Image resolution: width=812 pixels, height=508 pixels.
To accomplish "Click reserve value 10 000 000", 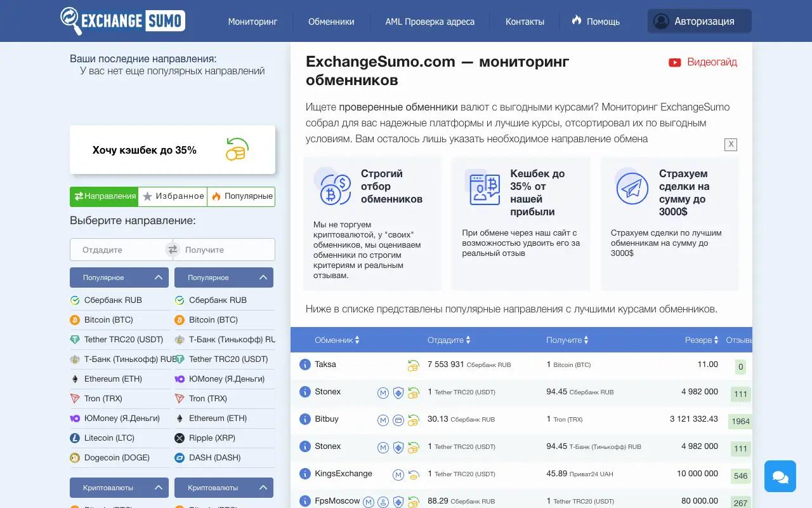I will [x=697, y=474].
